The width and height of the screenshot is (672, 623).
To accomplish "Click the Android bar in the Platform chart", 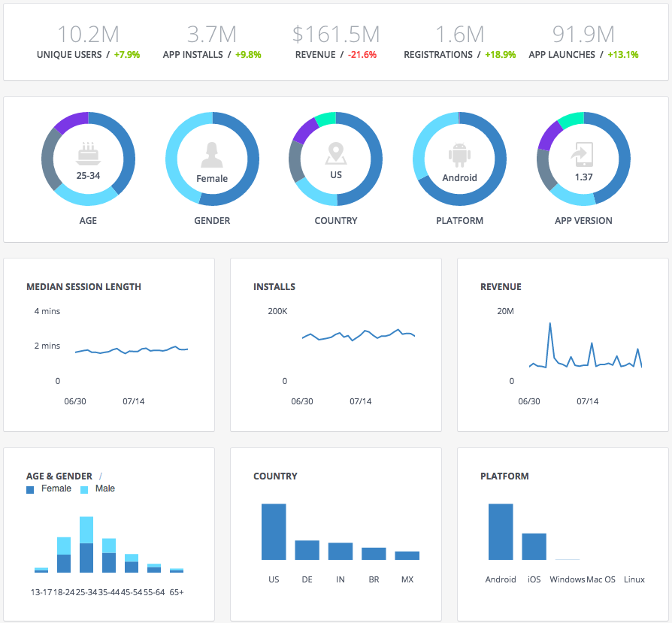I will pos(501,531).
